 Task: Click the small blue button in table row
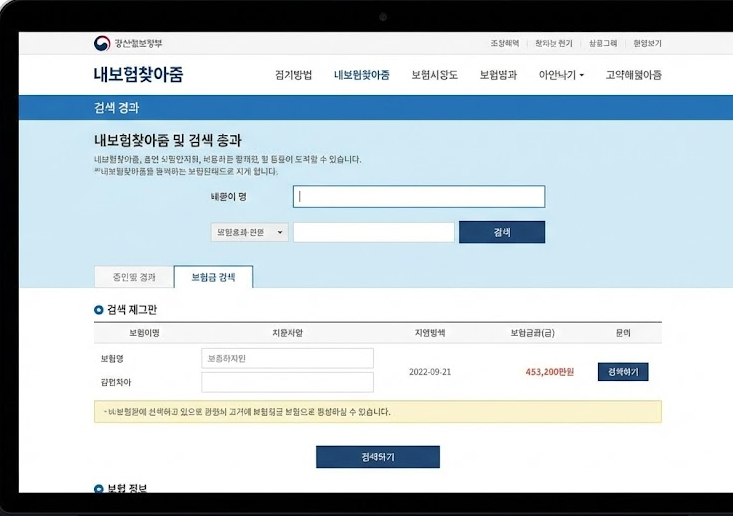coord(623,372)
